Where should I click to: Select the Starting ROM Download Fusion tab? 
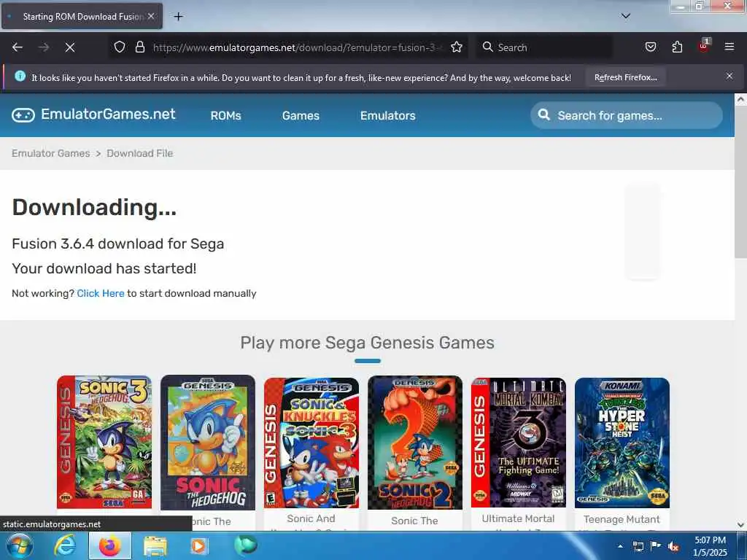82,17
